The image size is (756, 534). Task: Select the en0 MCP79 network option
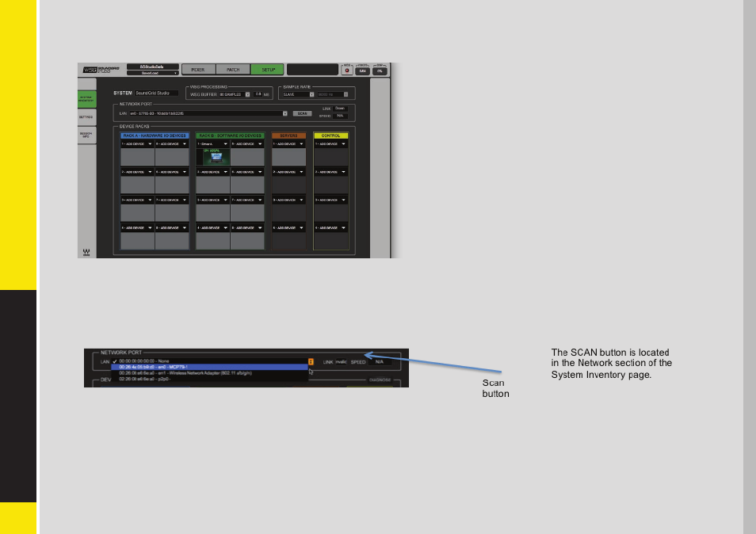tap(209, 368)
